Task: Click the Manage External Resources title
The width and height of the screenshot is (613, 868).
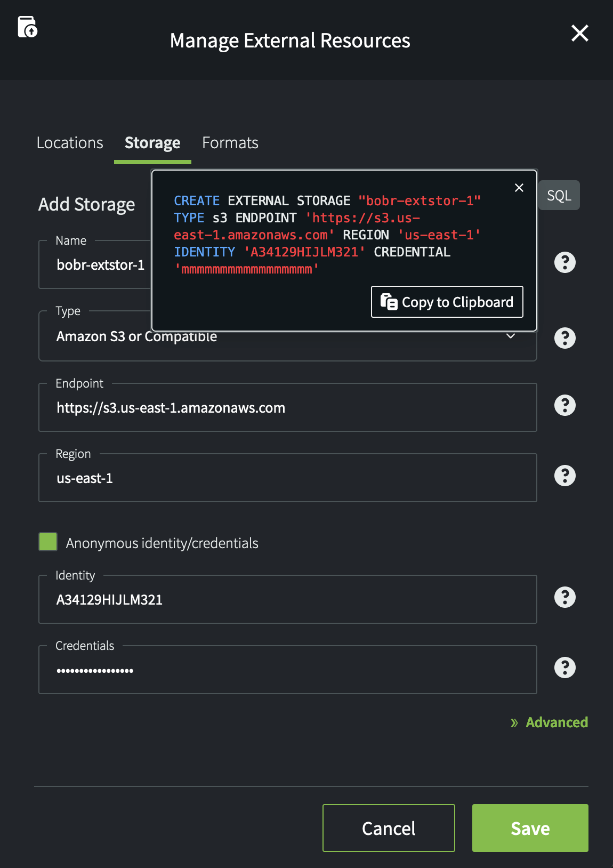Action: click(290, 41)
